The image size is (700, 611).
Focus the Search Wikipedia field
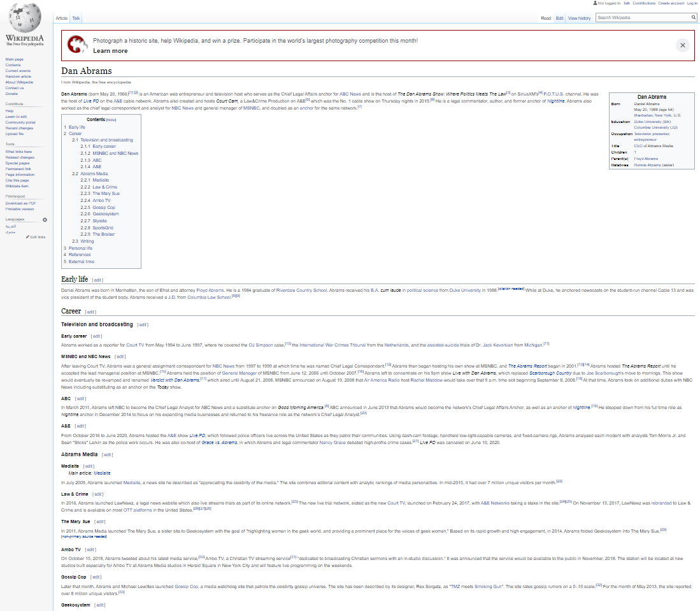pos(643,17)
